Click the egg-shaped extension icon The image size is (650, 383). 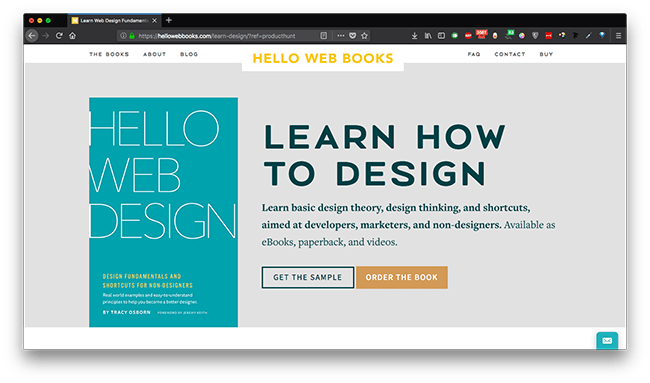495,36
